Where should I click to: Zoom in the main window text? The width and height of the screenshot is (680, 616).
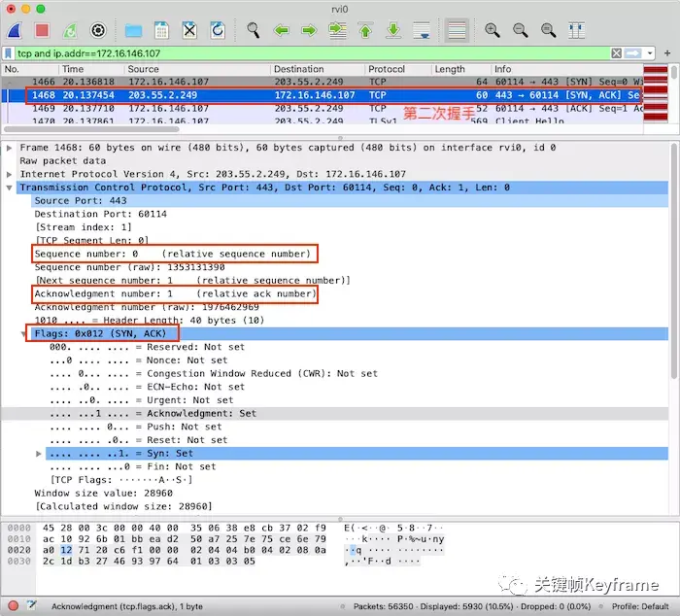(x=493, y=31)
